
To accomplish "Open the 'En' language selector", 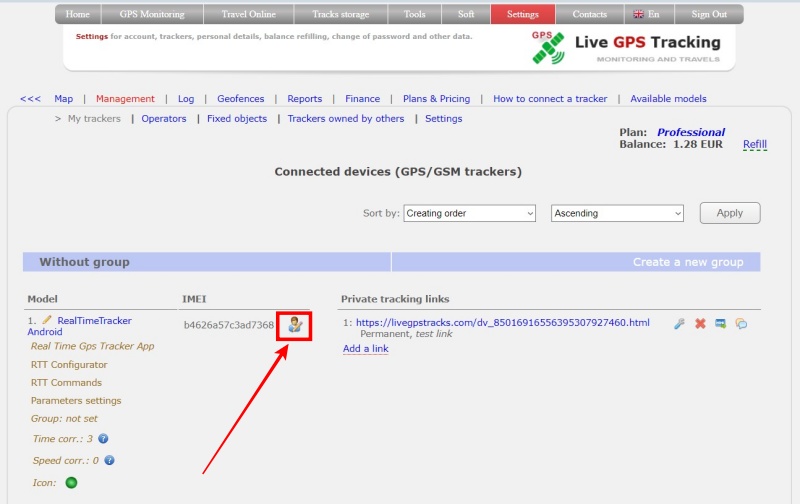I will (x=646, y=15).
